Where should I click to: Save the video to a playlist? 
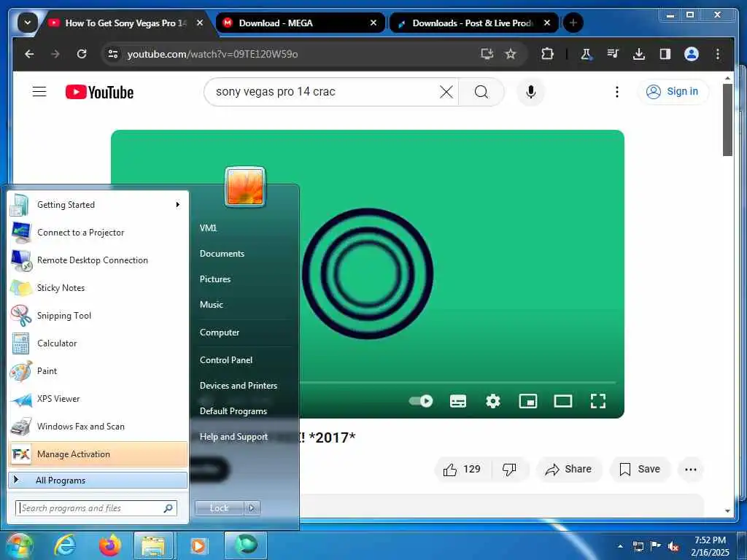point(640,470)
